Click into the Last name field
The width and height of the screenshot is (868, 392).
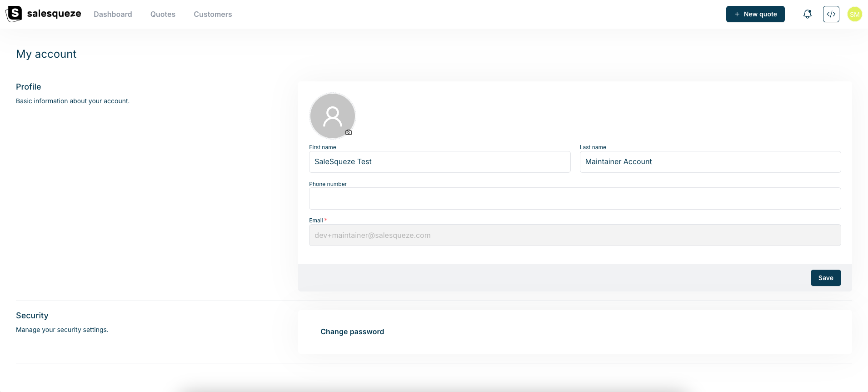(710, 162)
